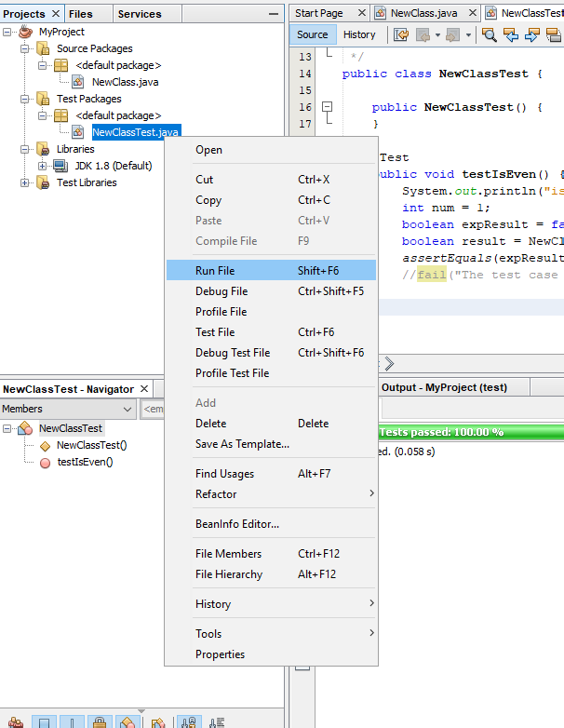The image size is (564, 728).
Task: Collapse the Source Packages node
Action: [24, 48]
